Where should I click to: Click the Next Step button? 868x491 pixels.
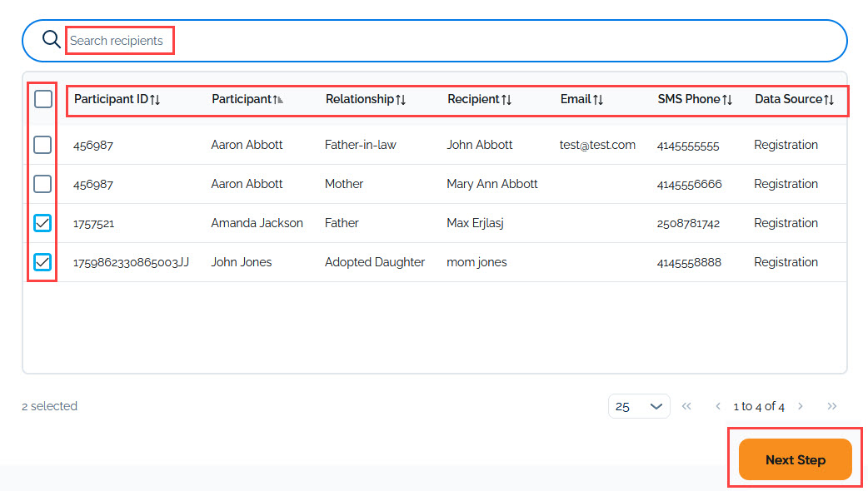(795, 459)
